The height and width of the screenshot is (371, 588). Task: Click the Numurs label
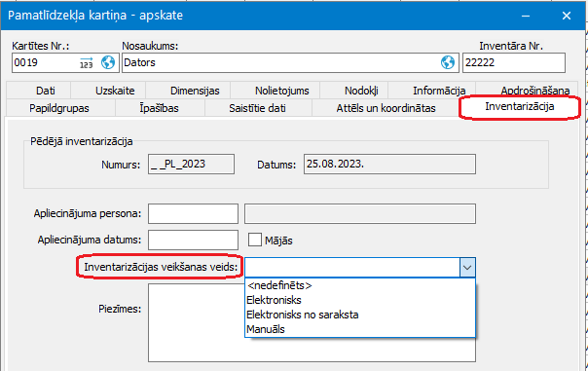[121, 165]
